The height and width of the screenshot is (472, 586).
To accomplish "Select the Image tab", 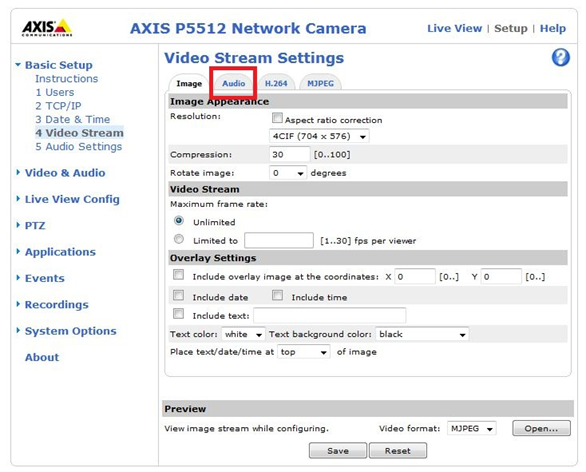I will (x=189, y=83).
